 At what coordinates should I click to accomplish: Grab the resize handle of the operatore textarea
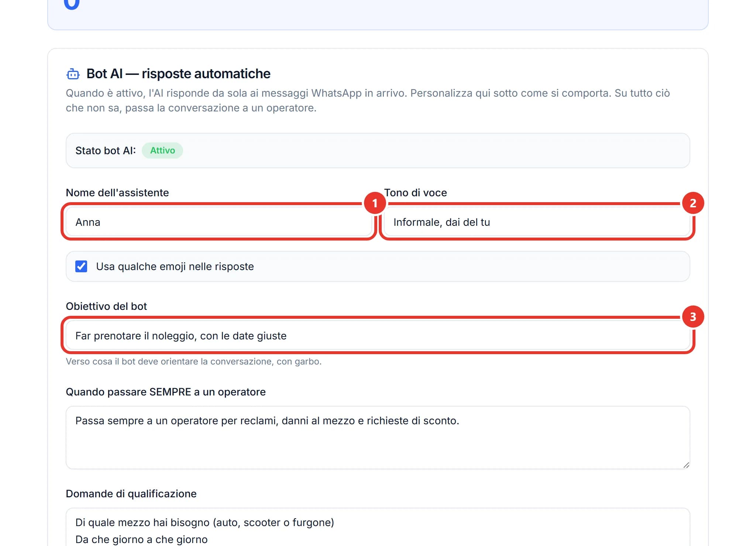(686, 465)
